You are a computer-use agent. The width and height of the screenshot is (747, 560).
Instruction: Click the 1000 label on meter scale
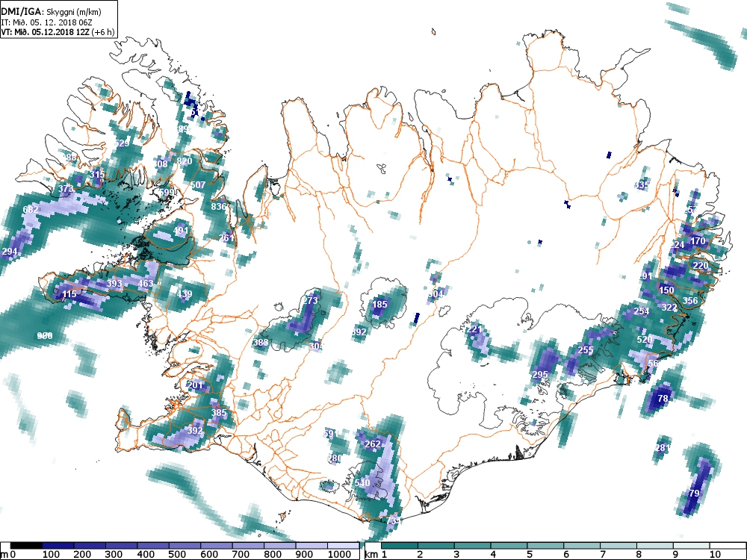click(340, 554)
